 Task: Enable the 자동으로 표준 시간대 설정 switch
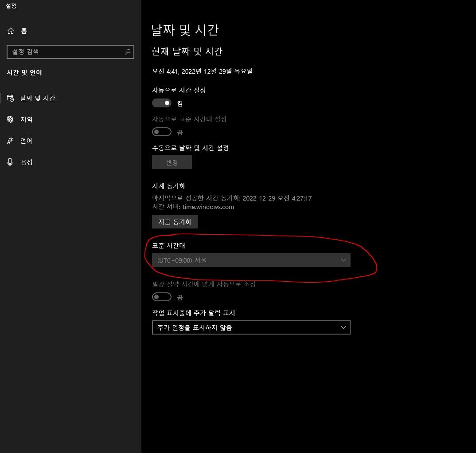tap(161, 131)
